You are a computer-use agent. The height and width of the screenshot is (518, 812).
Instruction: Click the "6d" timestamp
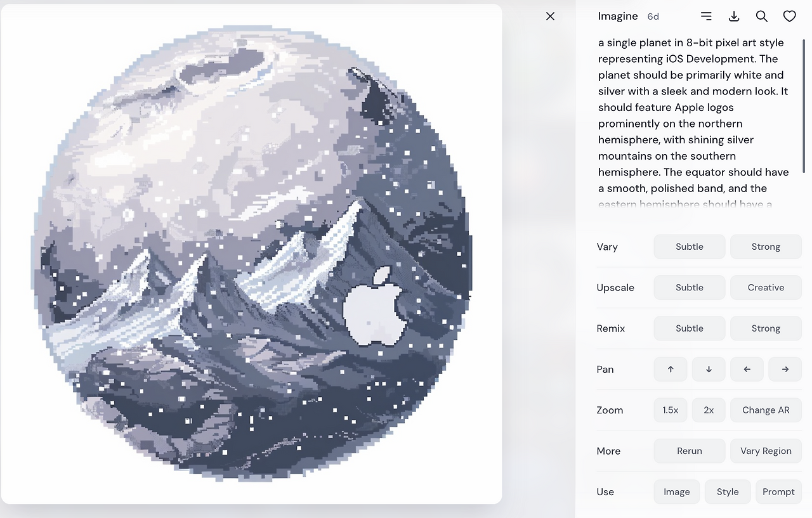653,16
